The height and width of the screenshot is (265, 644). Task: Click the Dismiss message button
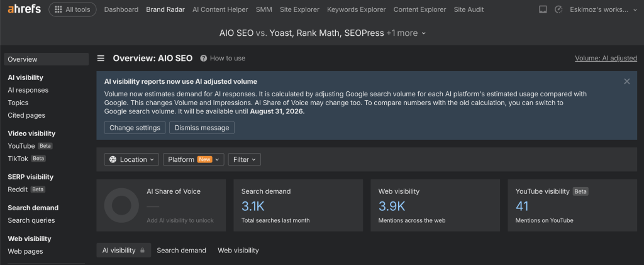coord(202,128)
